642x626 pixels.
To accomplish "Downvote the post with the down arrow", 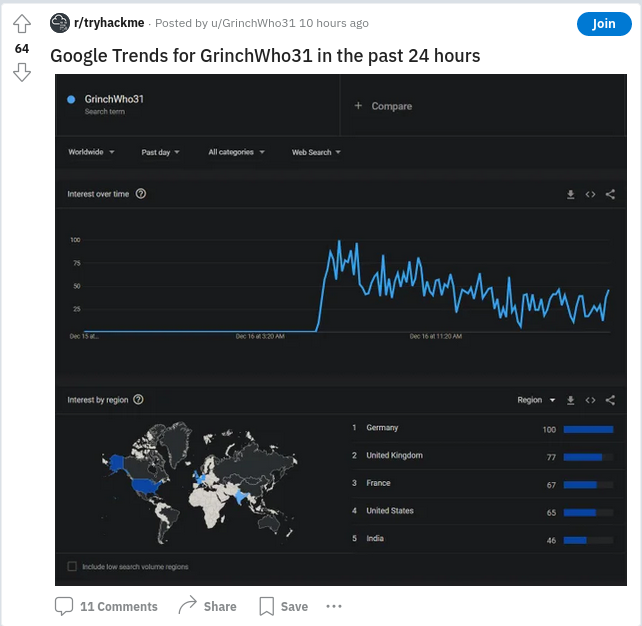I will (22, 72).
